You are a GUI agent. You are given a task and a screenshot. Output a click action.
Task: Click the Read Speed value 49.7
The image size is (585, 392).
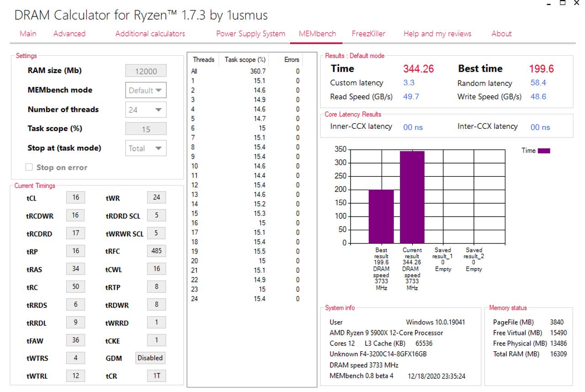(x=411, y=96)
